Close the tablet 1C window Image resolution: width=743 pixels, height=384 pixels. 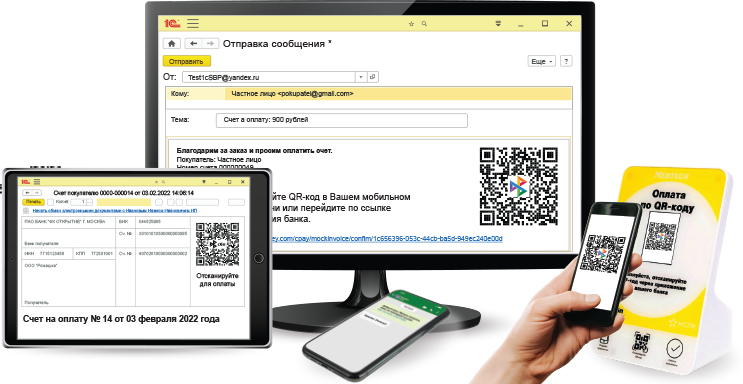click(x=243, y=182)
